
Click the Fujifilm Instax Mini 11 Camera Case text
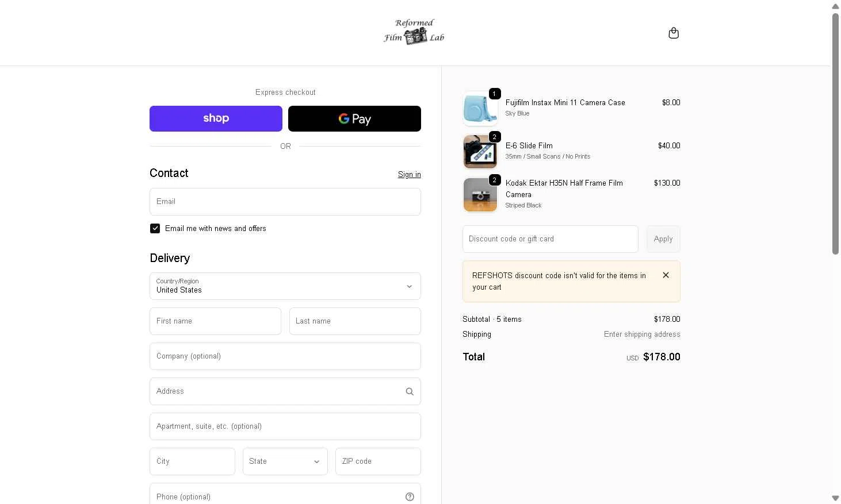(x=565, y=102)
